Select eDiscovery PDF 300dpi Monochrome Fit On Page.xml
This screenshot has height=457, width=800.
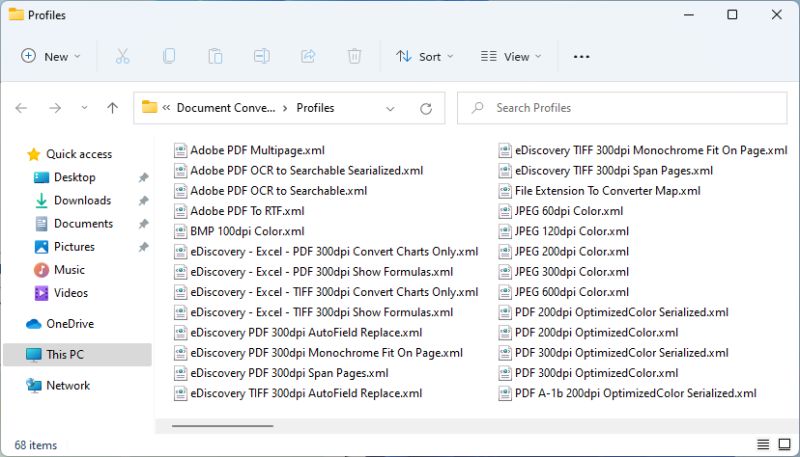pyautogui.click(x=327, y=352)
